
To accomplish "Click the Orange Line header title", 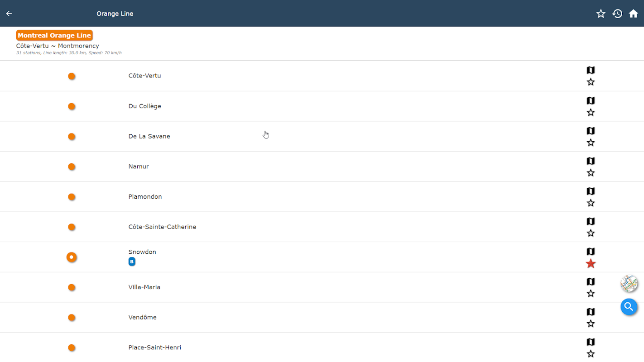I will 115,14.
